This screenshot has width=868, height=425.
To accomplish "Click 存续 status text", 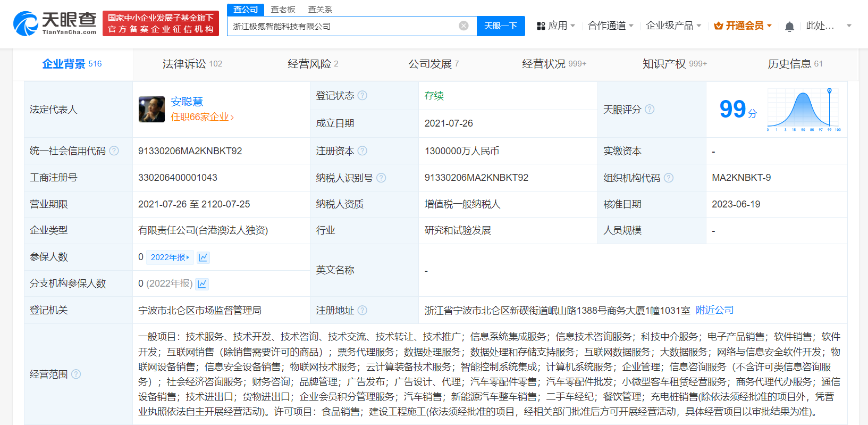I will (434, 96).
